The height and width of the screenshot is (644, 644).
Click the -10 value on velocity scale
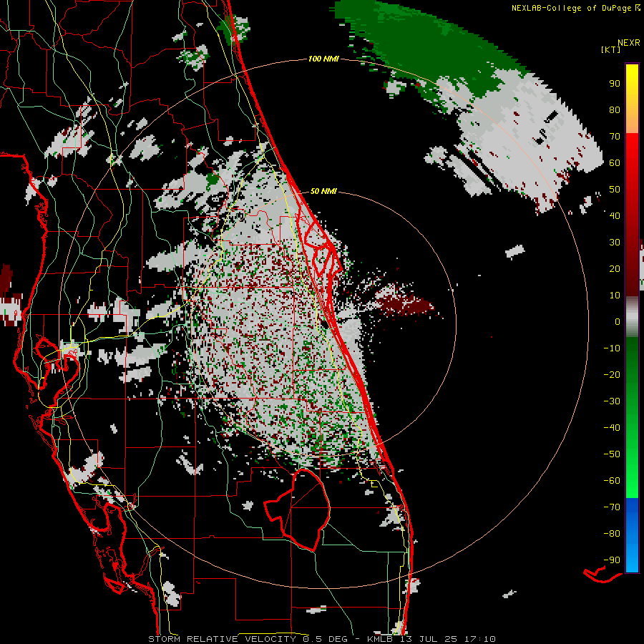pos(612,348)
